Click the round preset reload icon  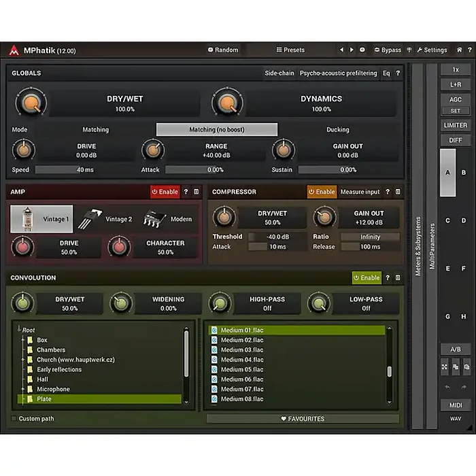pos(362,50)
